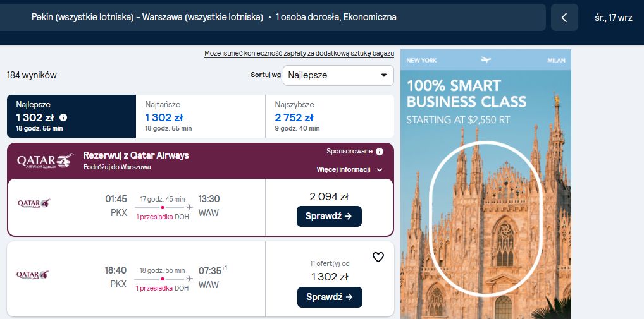Screen dimensions: 644x319
Task: Click the Sponsorowane info icon
Action: pos(380,152)
